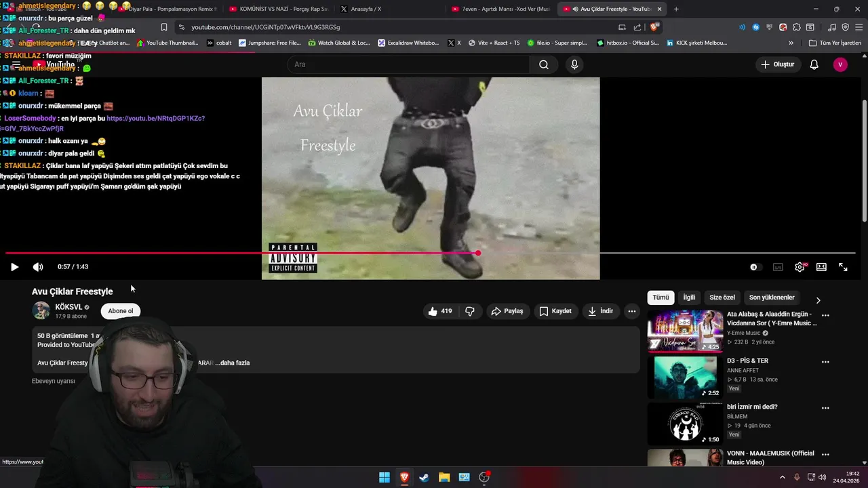The image size is (868, 488).
Task: Select the Size özel filter chip
Action: [722, 298]
